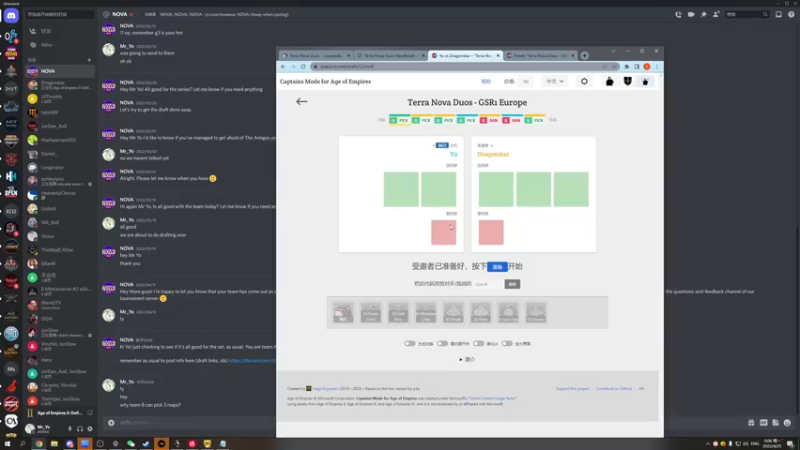Open browser tab search chevron

point(613,51)
